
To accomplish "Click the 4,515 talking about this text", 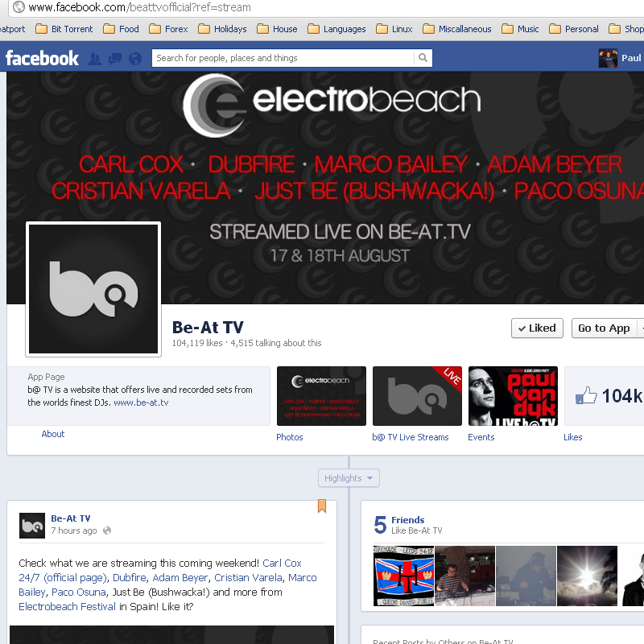I will [x=275, y=343].
